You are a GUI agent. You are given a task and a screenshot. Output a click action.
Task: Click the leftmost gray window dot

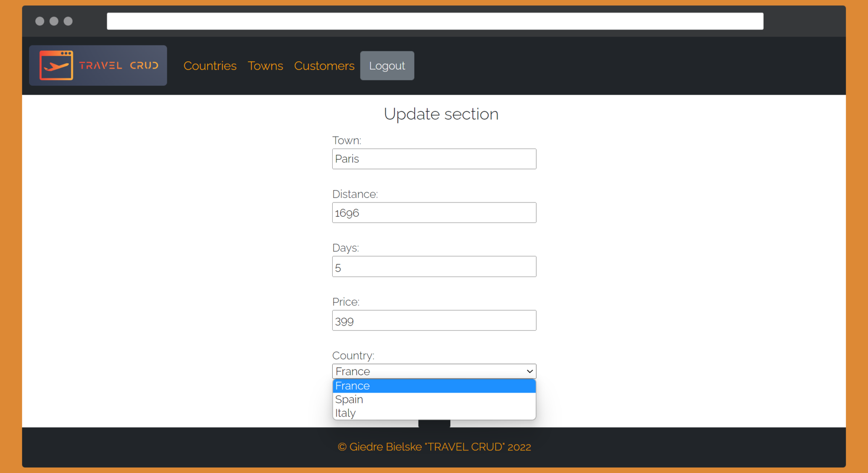pyautogui.click(x=40, y=21)
